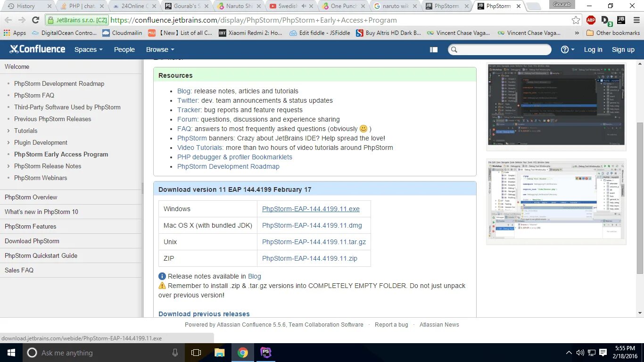
Task: Open the volume tray icon
Action: [x=580, y=353]
